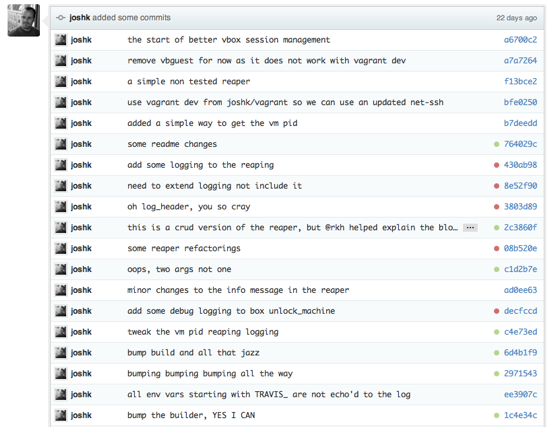Click red status dot for 430ab98
The width and height of the screenshot is (550, 427).
[496, 165]
